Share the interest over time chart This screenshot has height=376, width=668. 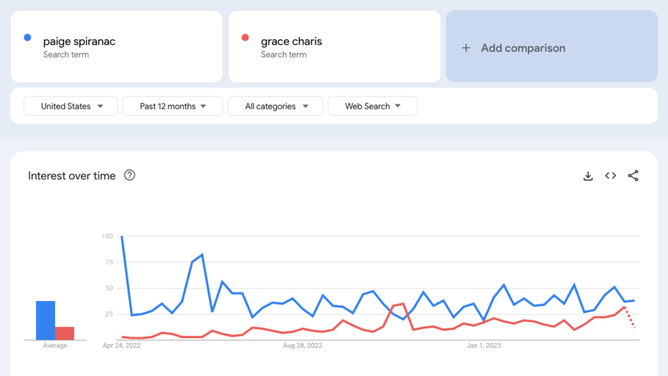coord(633,175)
